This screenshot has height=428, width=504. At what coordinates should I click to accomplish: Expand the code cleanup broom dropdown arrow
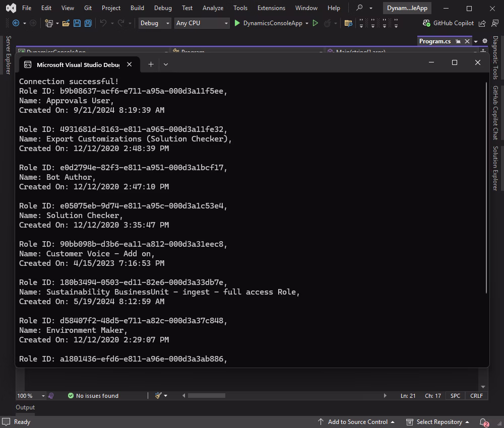165,396
